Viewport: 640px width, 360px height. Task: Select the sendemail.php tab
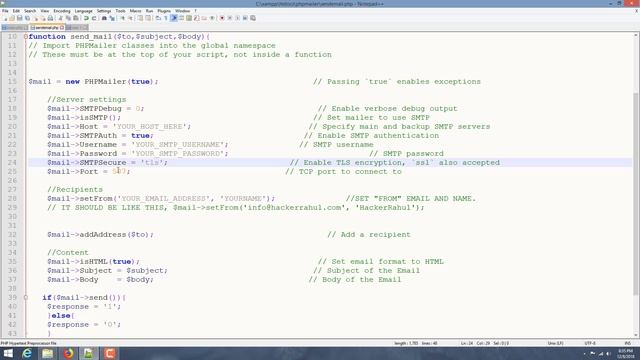(47, 27)
